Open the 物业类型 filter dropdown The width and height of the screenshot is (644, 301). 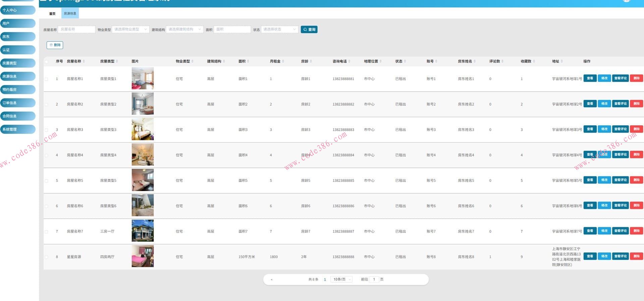pyautogui.click(x=130, y=29)
